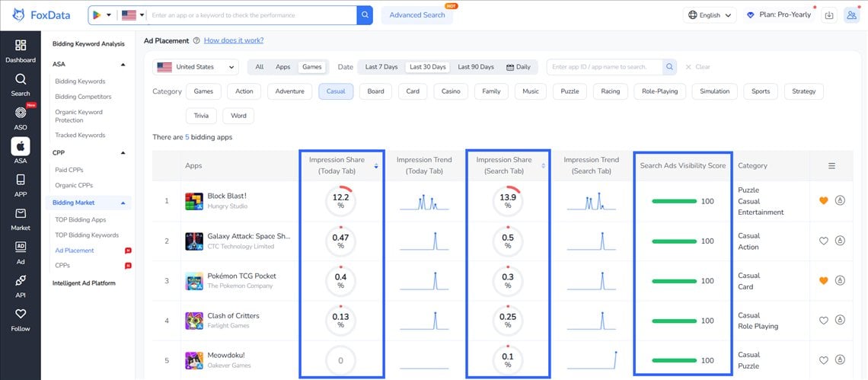Click Pokémon TCG Pocket app icon
This screenshot has width=868, height=380.
[x=194, y=281]
